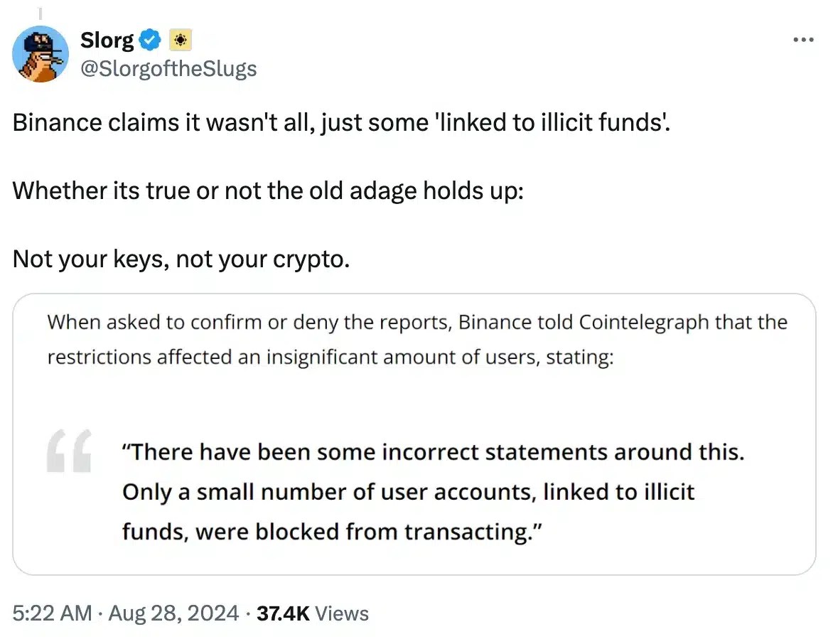Click the display name Slorg
Viewport: 833px width, 644px height.
106,40
